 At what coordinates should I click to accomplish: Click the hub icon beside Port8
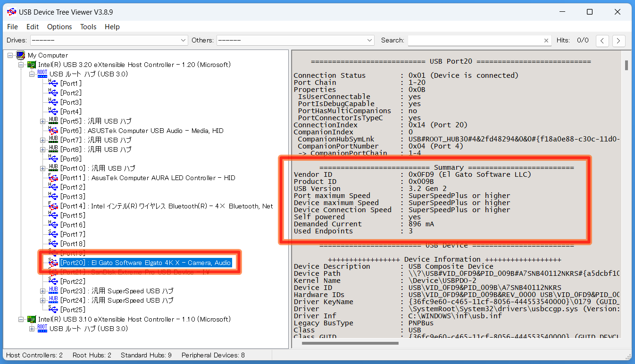click(53, 149)
